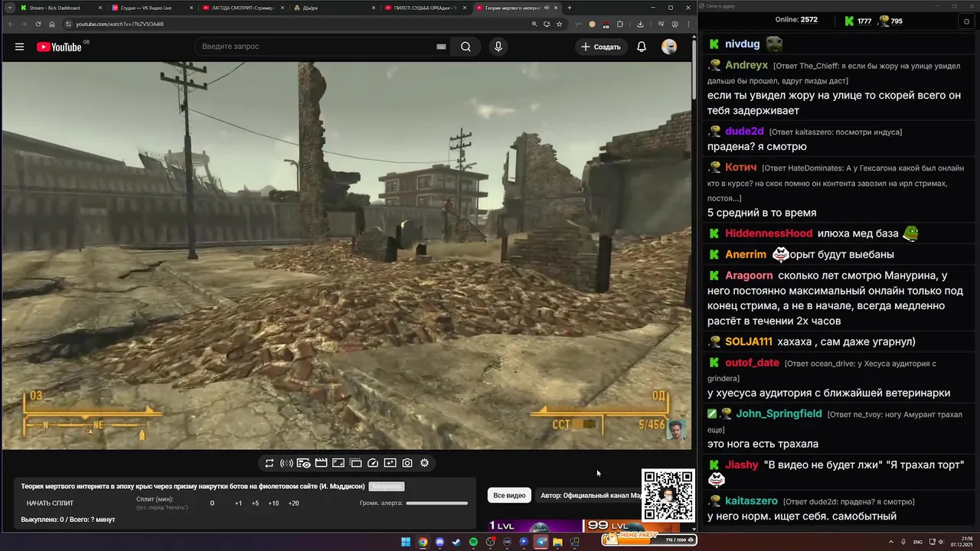Select the Автор: Официальный канал chip

point(590,495)
